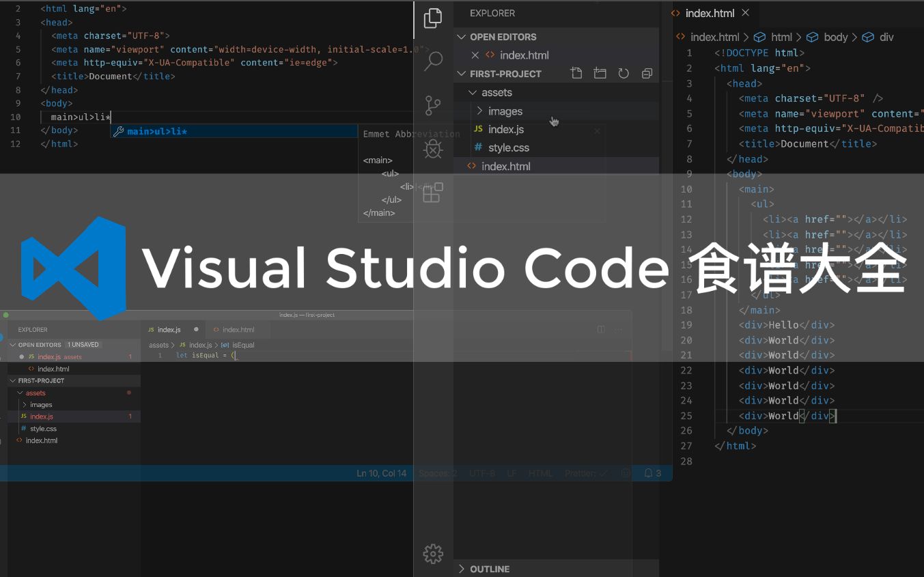Open style.css in large explorer tree
Image resolution: width=924 pixels, height=577 pixels.
coord(509,147)
